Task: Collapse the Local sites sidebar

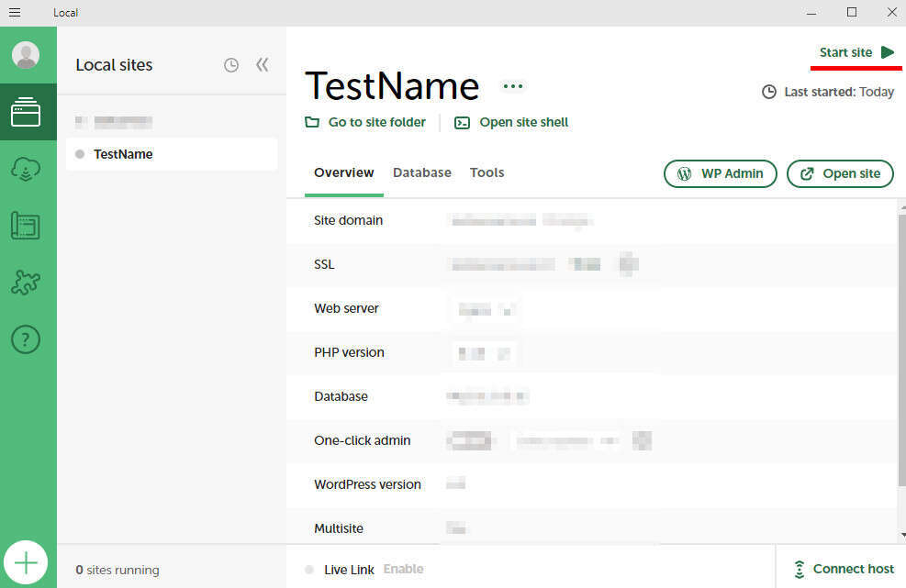Action: (263, 65)
